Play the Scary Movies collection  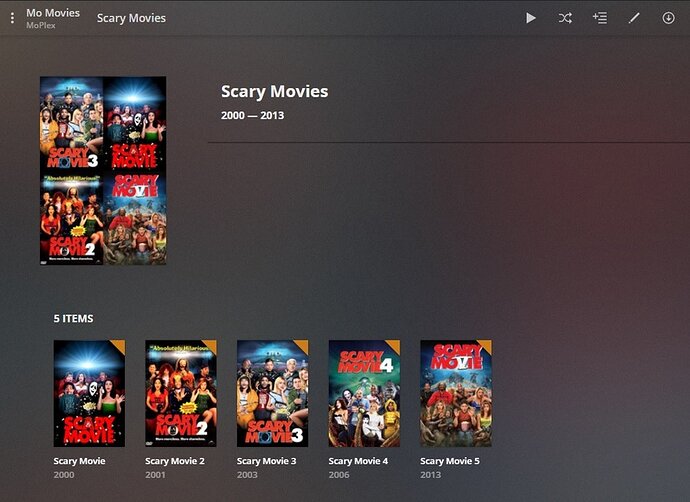pos(531,18)
